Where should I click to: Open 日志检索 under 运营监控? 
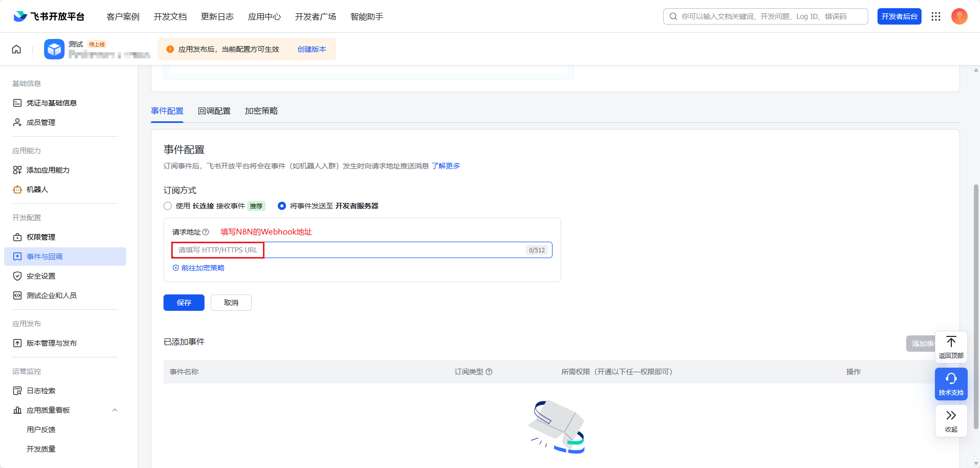click(x=40, y=390)
